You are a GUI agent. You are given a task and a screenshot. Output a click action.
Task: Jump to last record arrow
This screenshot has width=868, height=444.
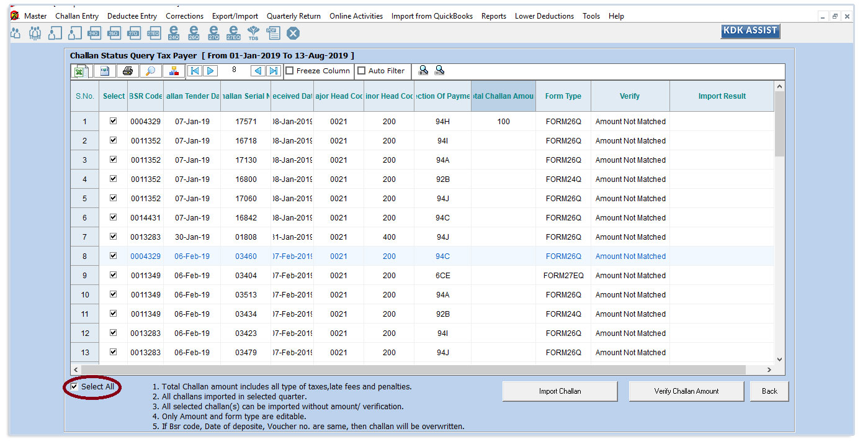coord(273,71)
